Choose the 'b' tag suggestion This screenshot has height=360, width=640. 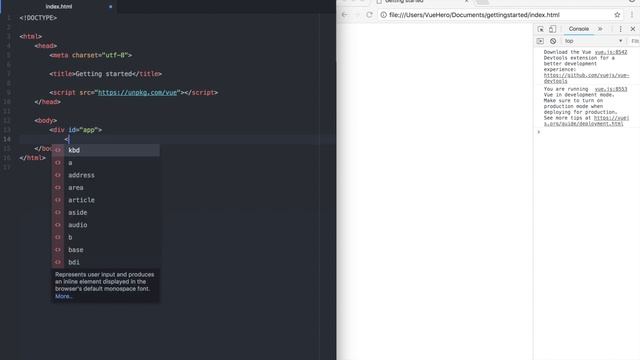105,238
